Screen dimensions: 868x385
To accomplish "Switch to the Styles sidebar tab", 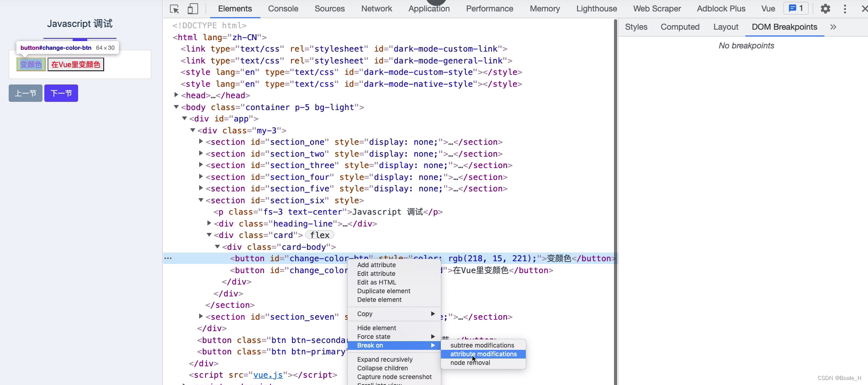I will click(636, 27).
